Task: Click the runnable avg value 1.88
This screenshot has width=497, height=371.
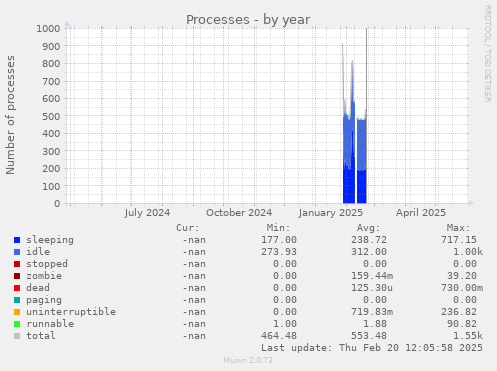Action: (x=375, y=324)
